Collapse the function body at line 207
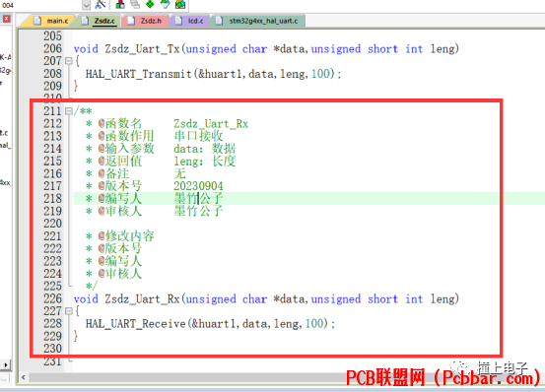Screen dimensions: 545x392 [69, 61]
